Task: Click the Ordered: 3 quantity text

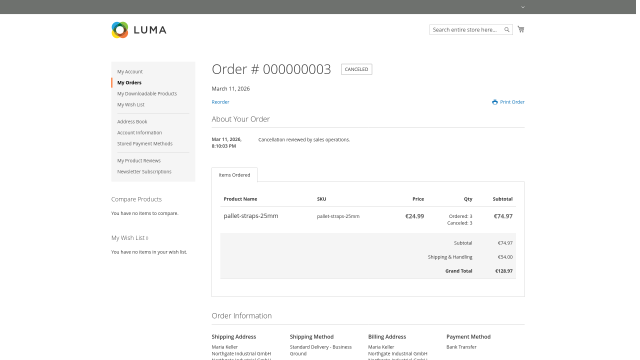Action: [x=460, y=216]
